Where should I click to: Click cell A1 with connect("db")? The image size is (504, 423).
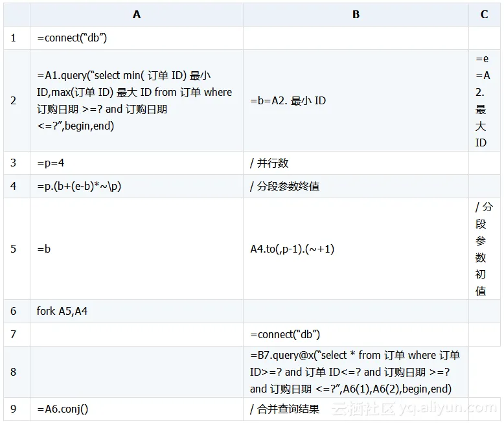click(72, 38)
